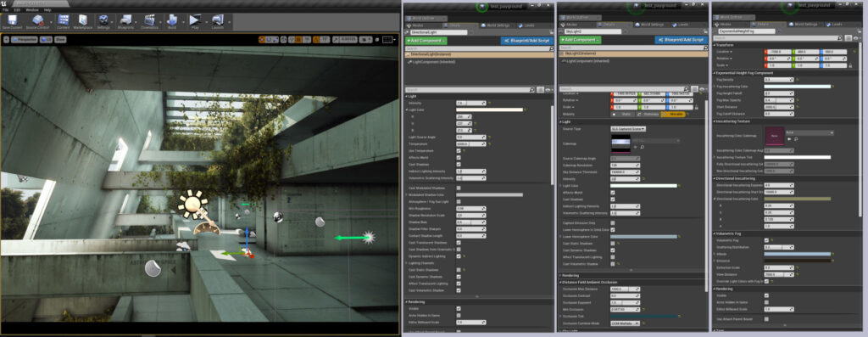Click the Save Current toolbar icon

pos(12,21)
